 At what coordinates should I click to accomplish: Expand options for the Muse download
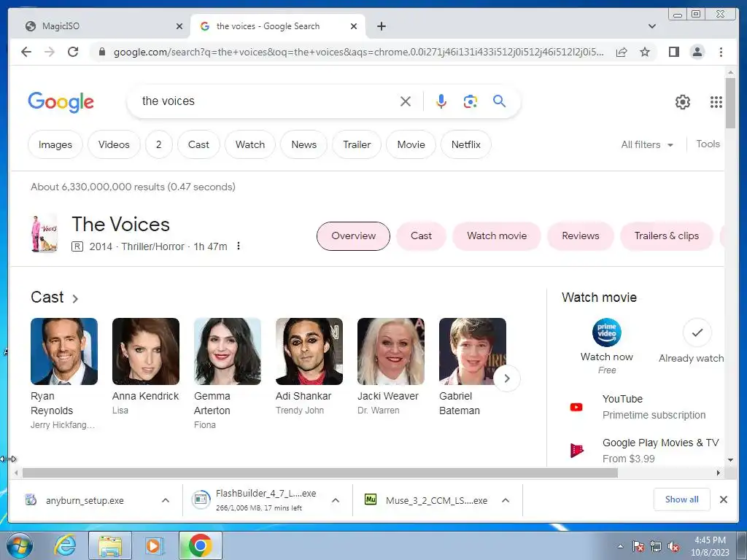pos(506,500)
